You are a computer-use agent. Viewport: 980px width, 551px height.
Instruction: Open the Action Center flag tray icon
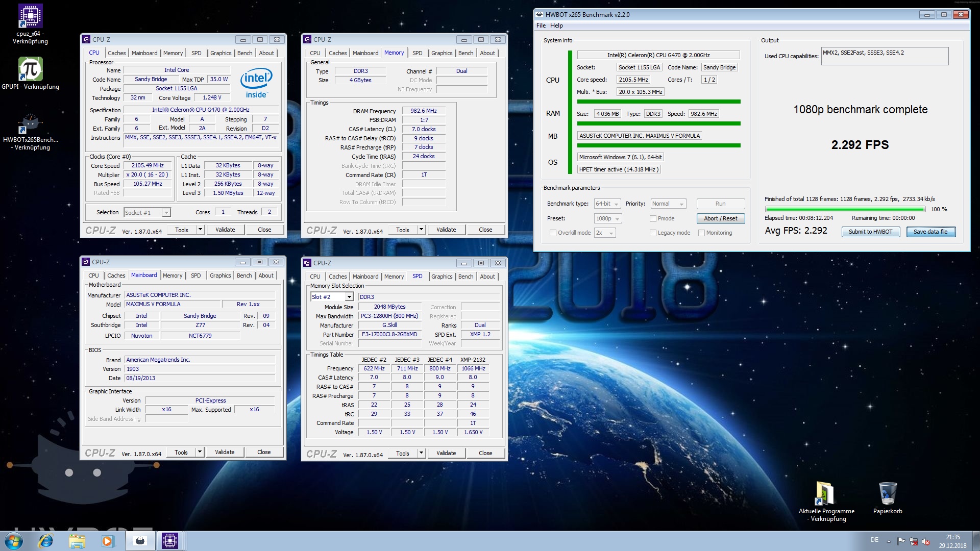[901, 541]
